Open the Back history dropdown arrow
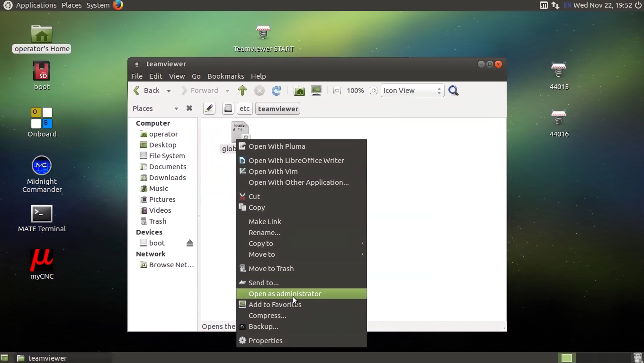Image resolution: width=644 pixels, height=363 pixels. click(x=169, y=91)
